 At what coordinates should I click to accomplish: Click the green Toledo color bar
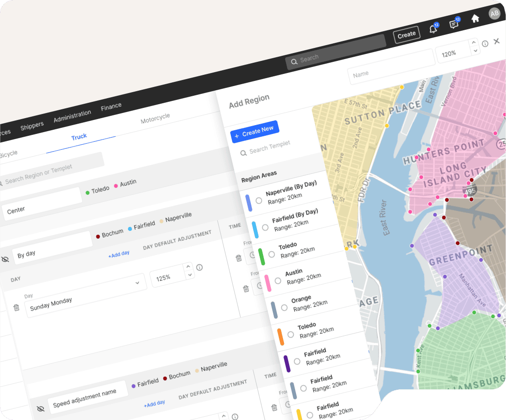tap(262, 257)
